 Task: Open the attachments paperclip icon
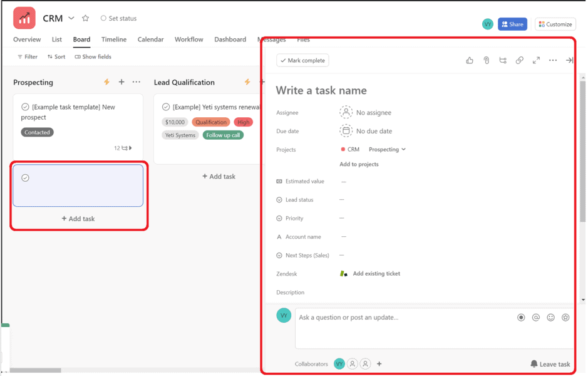pyautogui.click(x=487, y=60)
